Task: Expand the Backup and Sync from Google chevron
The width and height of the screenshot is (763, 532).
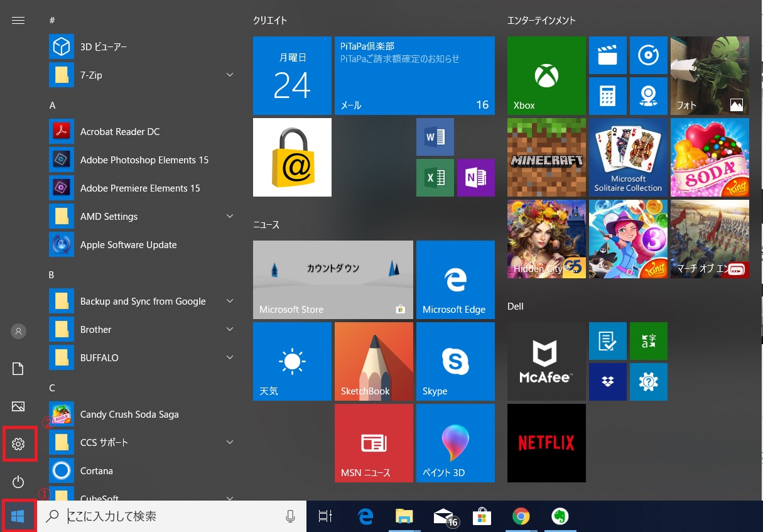Action: tap(230, 301)
